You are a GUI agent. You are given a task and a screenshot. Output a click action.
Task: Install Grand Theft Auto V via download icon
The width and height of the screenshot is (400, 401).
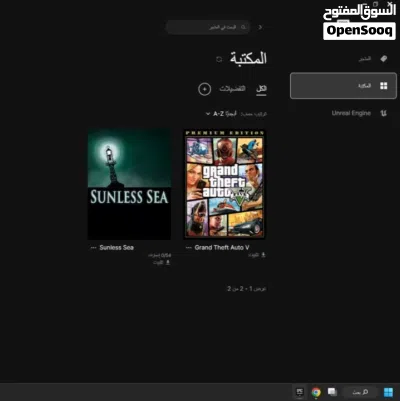263,255
